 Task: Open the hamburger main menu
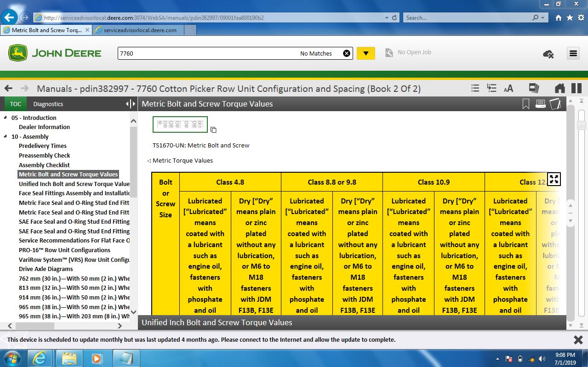pyautogui.click(x=573, y=53)
